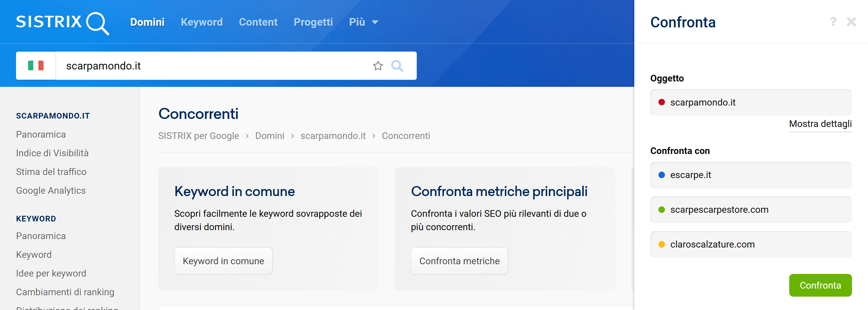868x310 pixels.
Task: Switch to the Keyword tab
Action: coord(202,22)
